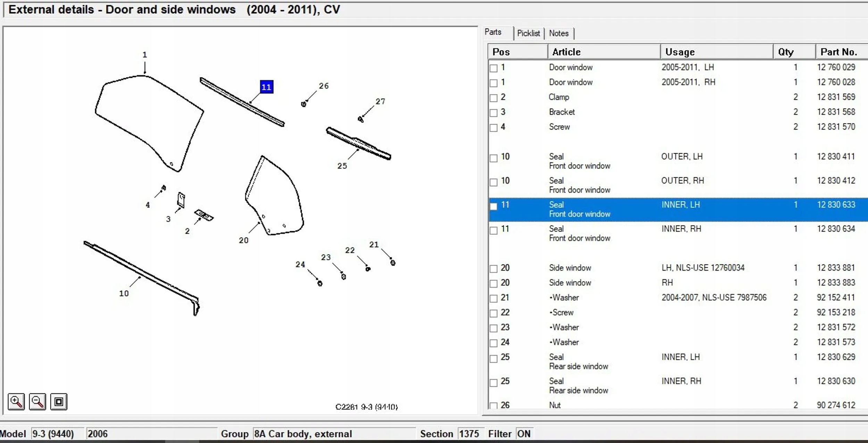Check the Clamp row checkbox

coord(493,98)
